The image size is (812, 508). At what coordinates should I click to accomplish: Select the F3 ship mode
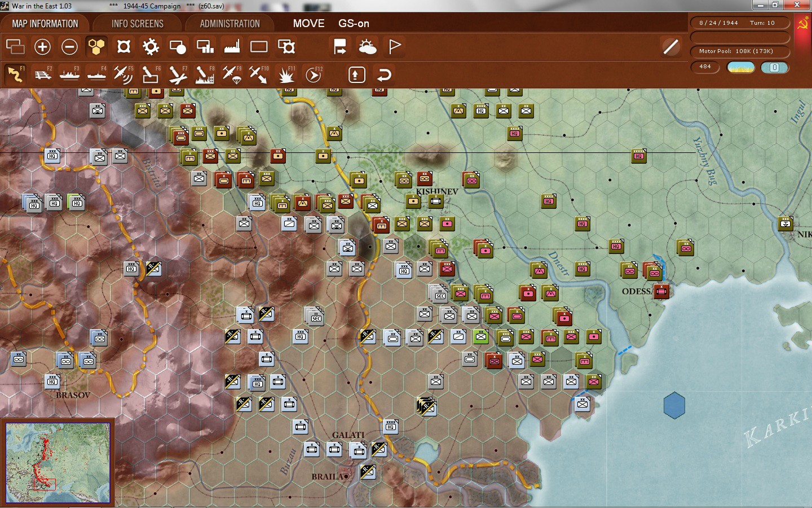(70, 74)
